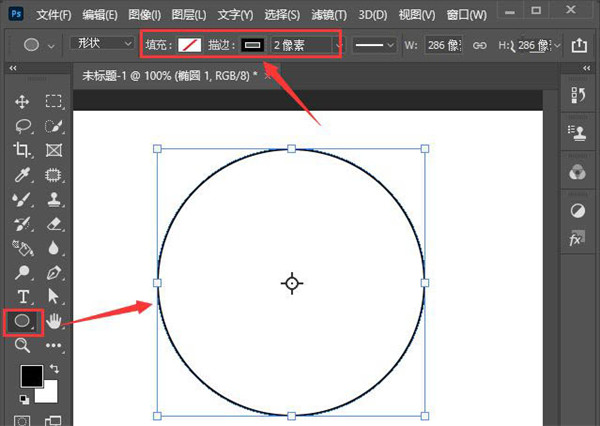Open the Styles fx panel
The height and width of the screenshot is (426, 600).
click(x=577, y=240)
